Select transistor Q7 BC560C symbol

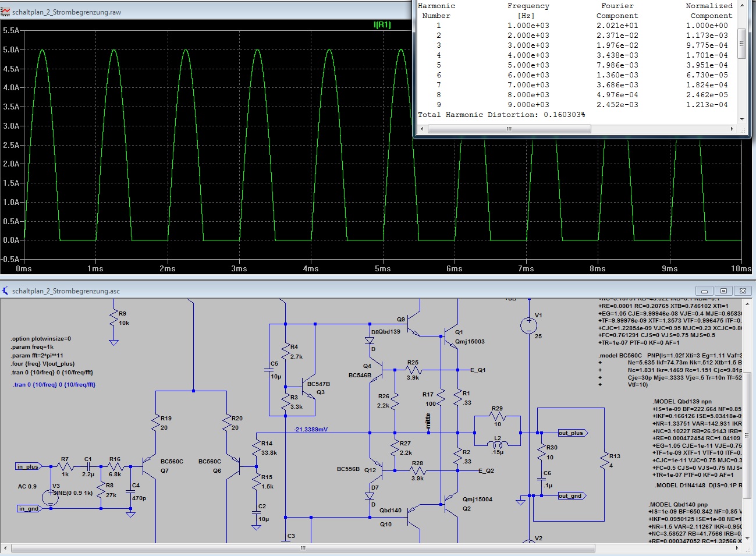[150, 466]
